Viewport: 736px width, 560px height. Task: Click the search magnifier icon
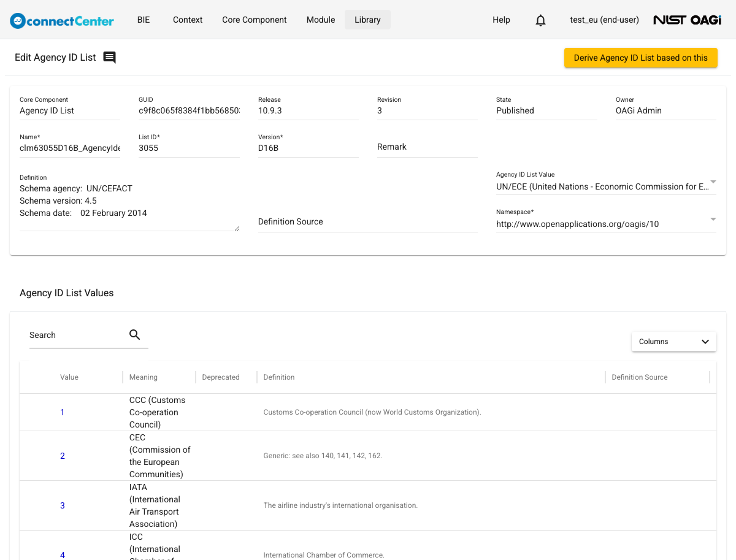[x=135, y=335]
